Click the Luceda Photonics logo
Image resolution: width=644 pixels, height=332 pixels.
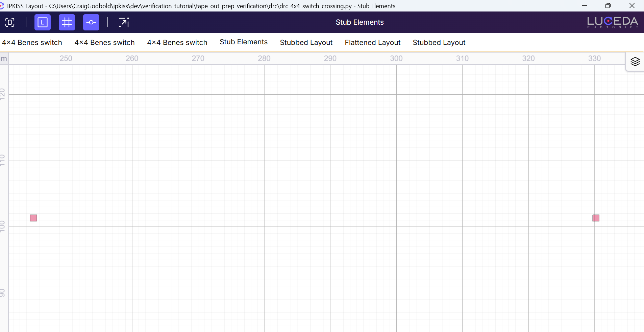coord(612,22)
